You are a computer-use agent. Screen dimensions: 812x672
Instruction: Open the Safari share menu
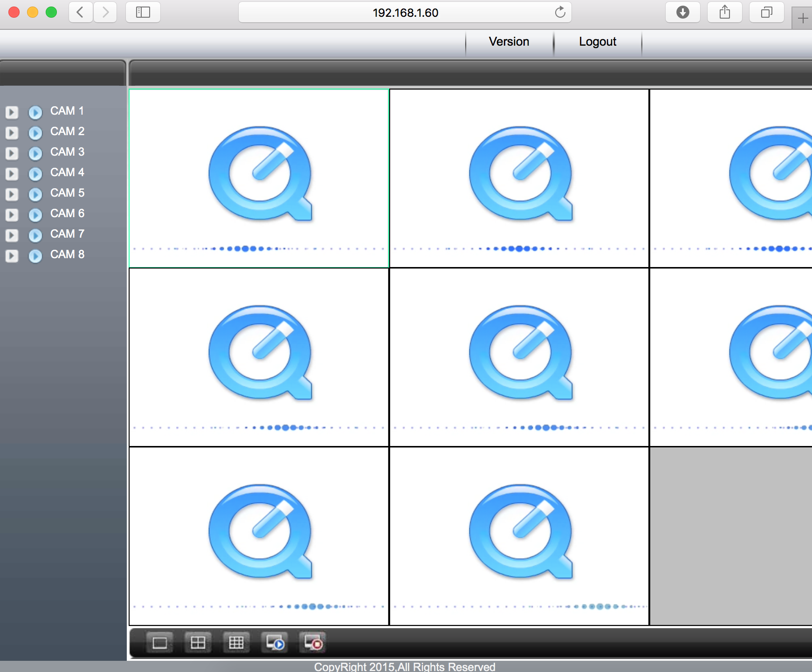coord(725,12)
